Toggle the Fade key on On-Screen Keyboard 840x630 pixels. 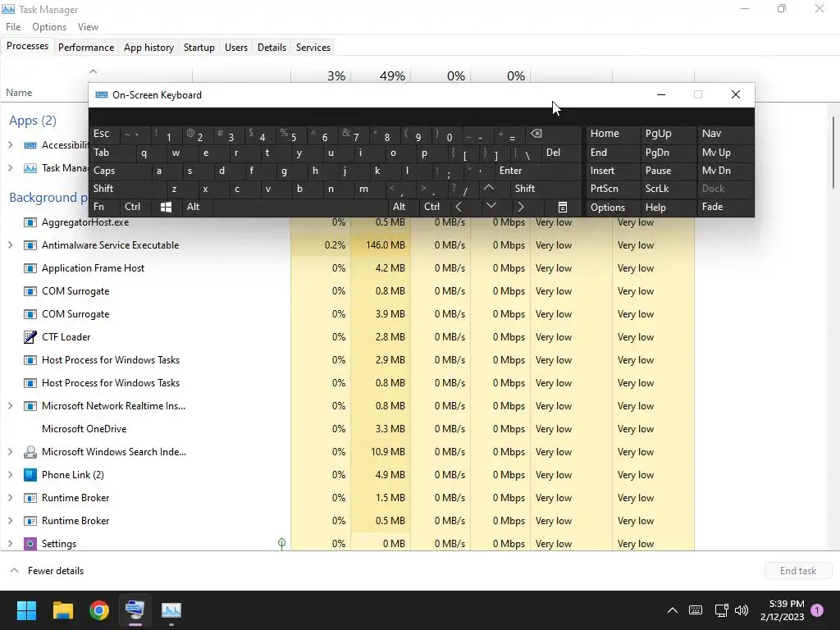pyautogui.click(x=725, y=207)
